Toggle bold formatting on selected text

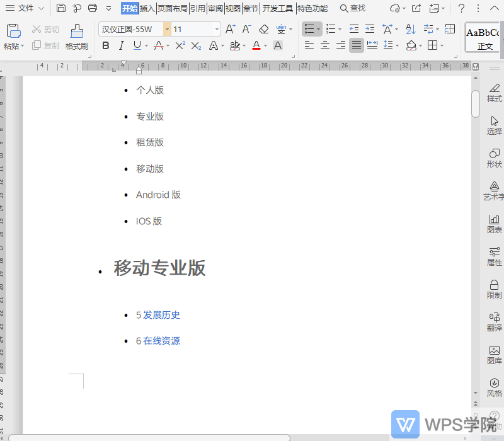pos(105,45)
